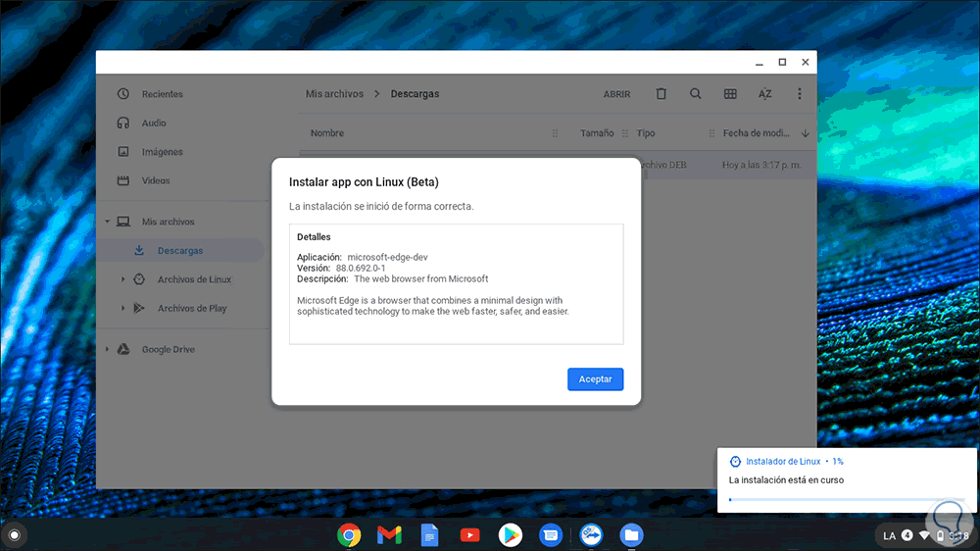Select the Videos clapperboard icon
980x551 pixels.
(x=123, y=180)
